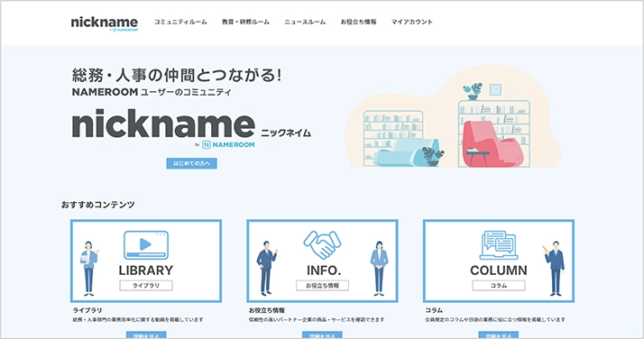Click the おすすめコンテンツ section heading

[97, 205]
